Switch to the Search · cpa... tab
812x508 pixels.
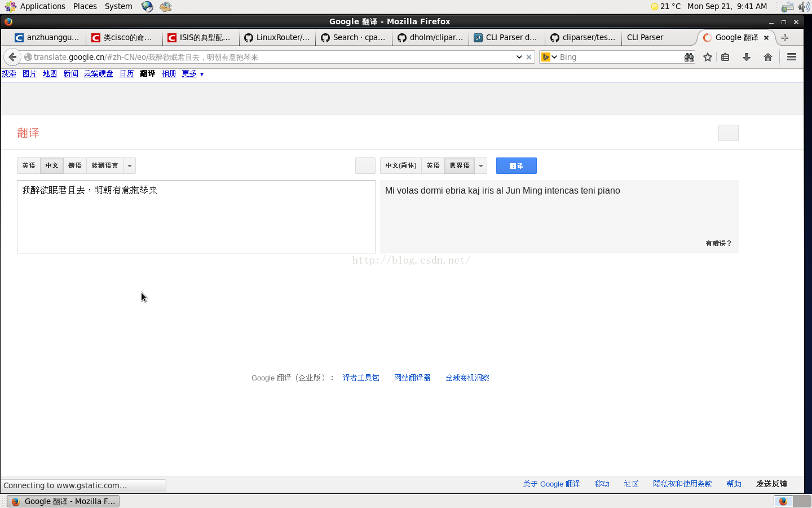click(x=354, y=38)
